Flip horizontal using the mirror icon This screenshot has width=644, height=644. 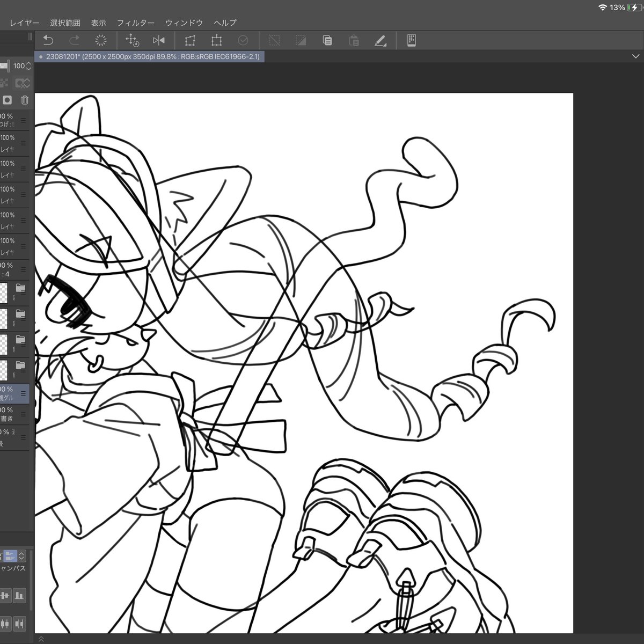pos(159,40)
